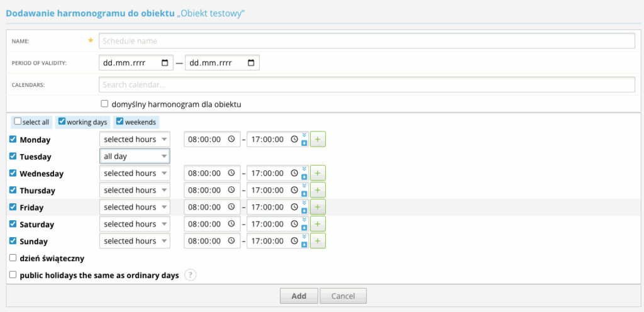Click the Cancel button
644x312 pixels.
(343, 296)
